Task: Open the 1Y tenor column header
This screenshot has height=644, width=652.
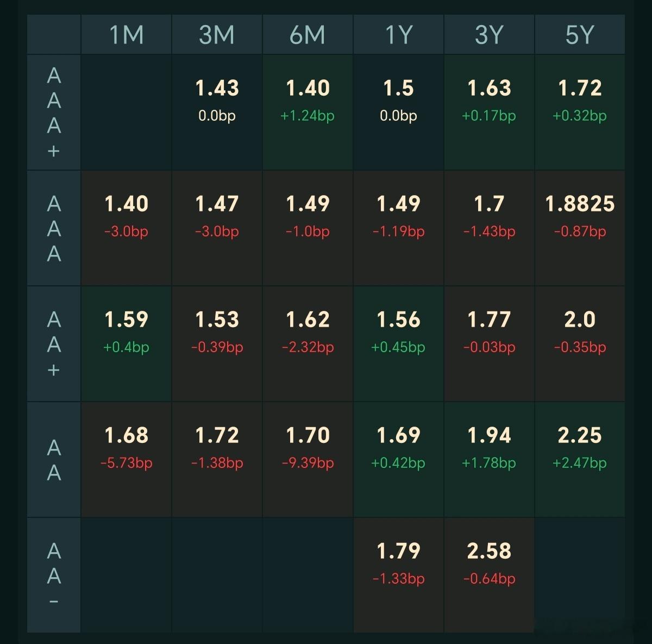Action: pos(398,35)
